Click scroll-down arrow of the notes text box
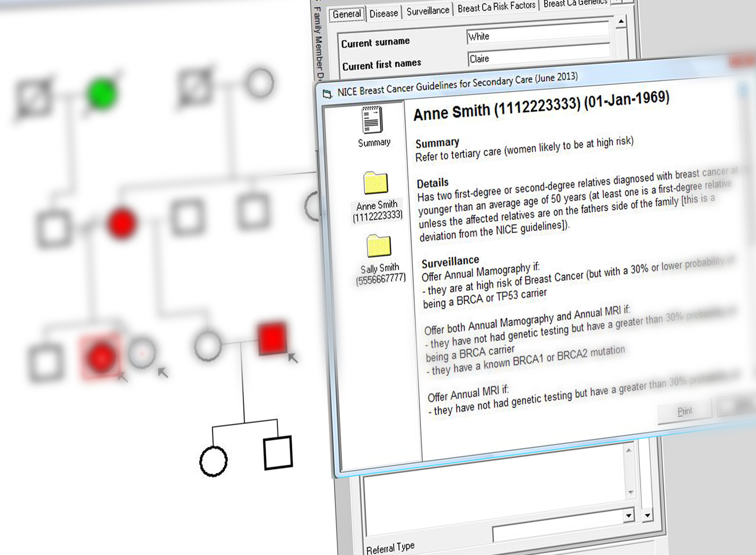The image size is (756, 555). (x=631, y=492)
